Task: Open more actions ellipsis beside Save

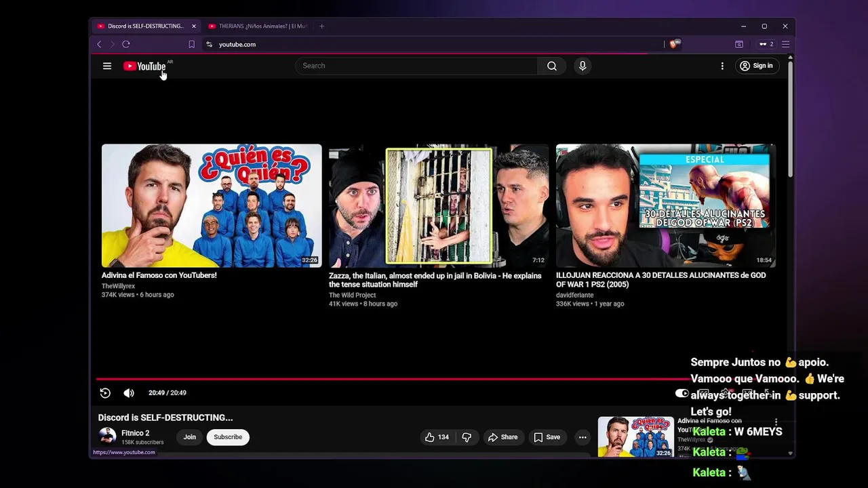Action: [583, 437]
